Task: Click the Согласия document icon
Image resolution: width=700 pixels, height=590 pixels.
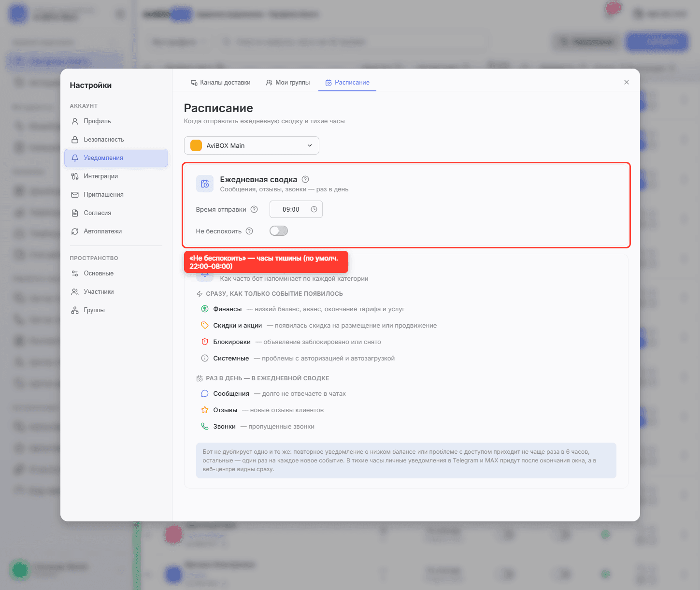Action: [x=75, y=213]
